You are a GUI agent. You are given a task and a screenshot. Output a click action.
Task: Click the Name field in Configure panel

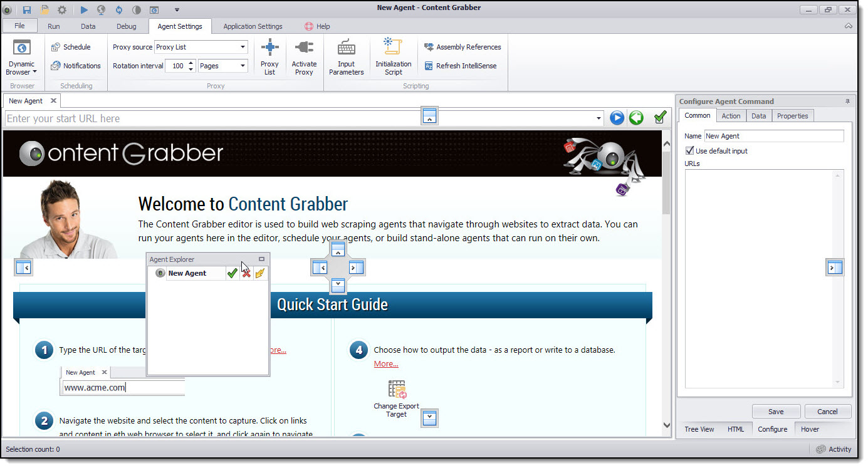[x=774, y=136]
